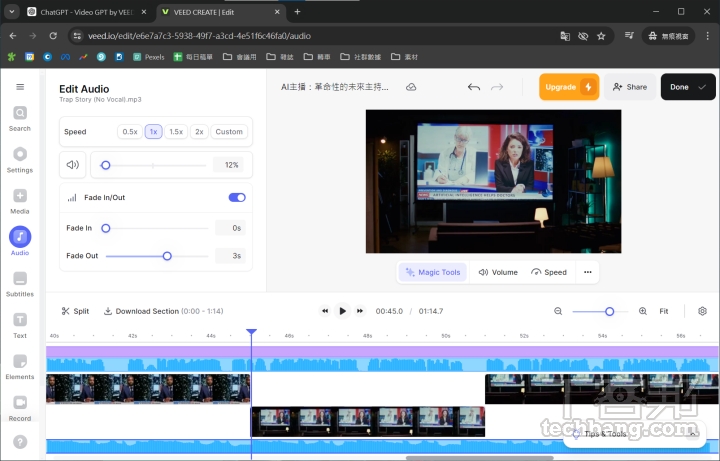Viewport: 720px width, 461px height.
Task: Open the hamburger menu in sidebar
Action: click(x=20, y=87)
